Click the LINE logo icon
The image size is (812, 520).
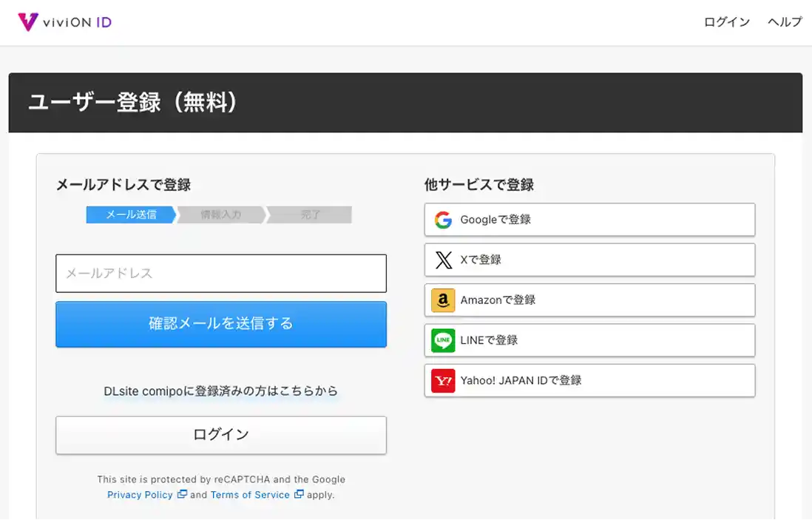coord(443,340)
